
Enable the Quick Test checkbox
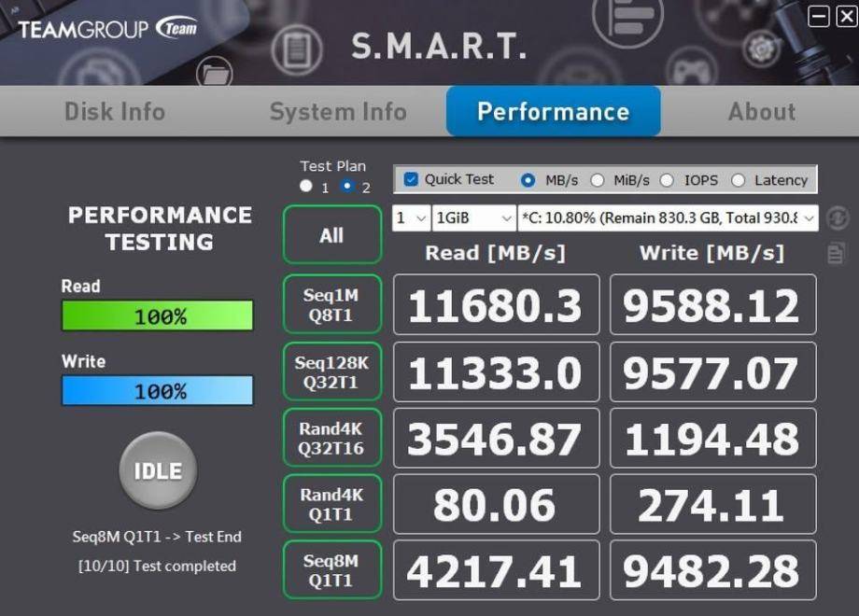410,179
